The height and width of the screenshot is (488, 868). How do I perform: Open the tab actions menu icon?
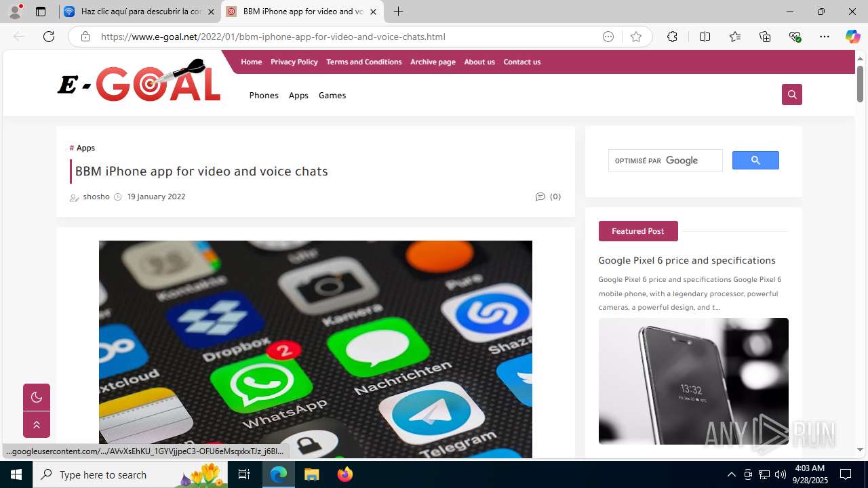(x=41, y=12)
